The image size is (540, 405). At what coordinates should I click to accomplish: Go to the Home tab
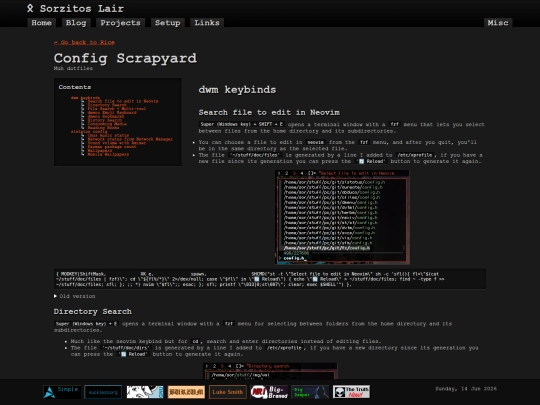tap(41, 23)
